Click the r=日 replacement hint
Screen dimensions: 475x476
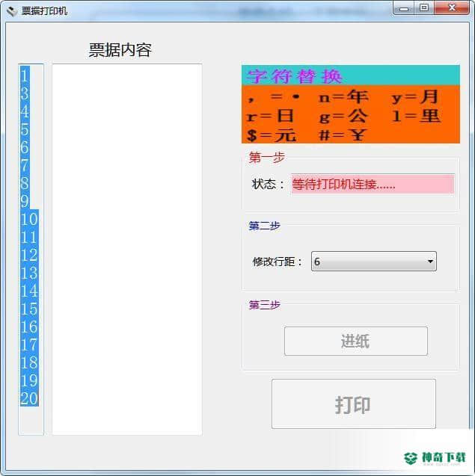pos(270,116)
